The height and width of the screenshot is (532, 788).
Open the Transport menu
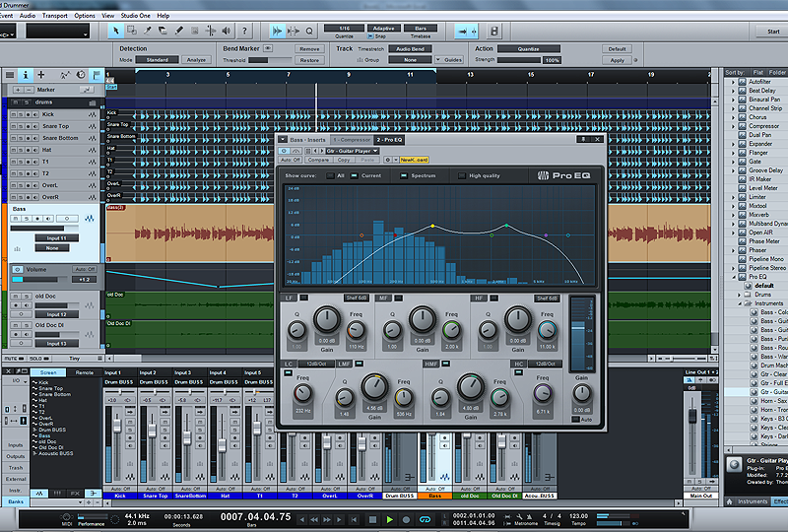(x=55, y=16)
